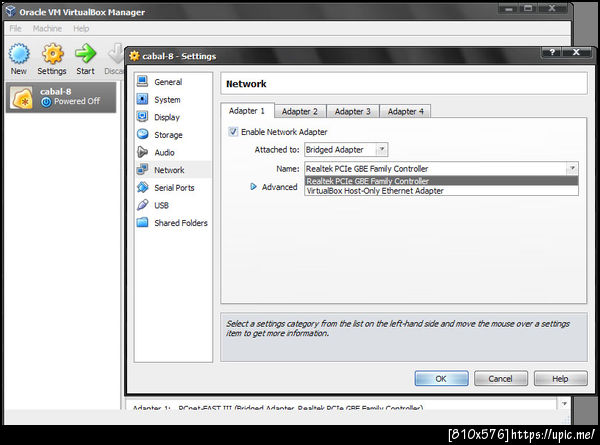
Task: Switch to the Adapter 3 tab
Action: [353, 111]
